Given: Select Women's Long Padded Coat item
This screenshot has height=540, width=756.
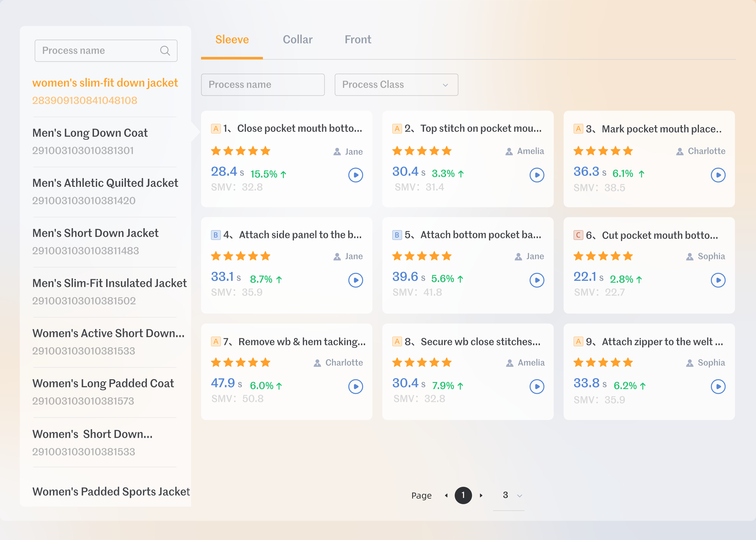Looking at the screenshot, I should point(103,383).
